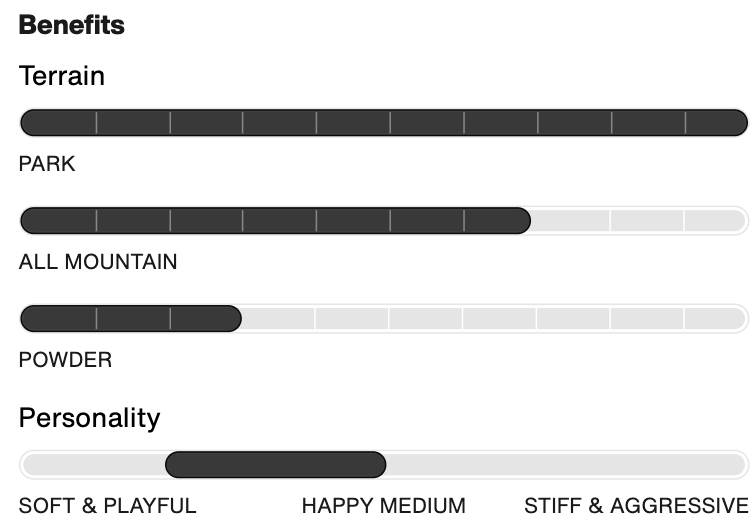
Task: Click the ALL MOUNTAIN label
Action: click(x=98, y=262)
